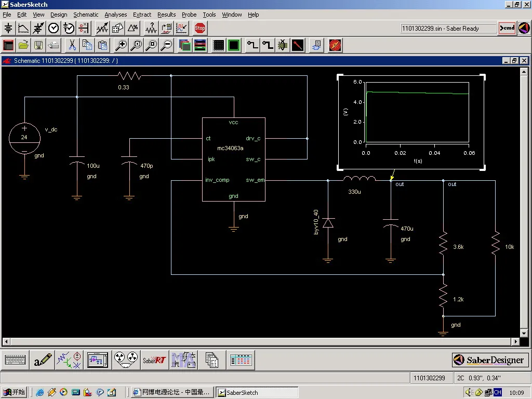
Task: Click the Saber Guide transcript icon
Action: click(x=524, y=28)
